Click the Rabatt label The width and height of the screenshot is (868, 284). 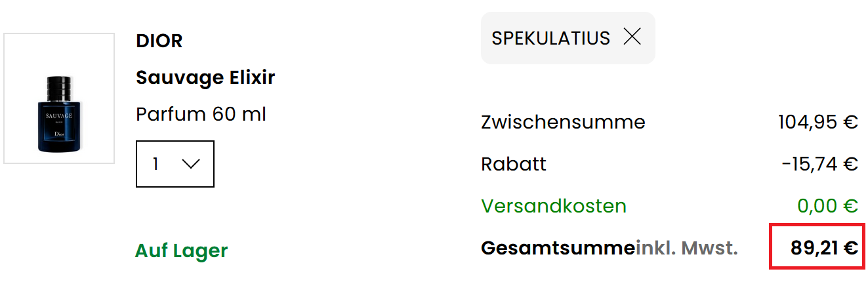[513, 164]
